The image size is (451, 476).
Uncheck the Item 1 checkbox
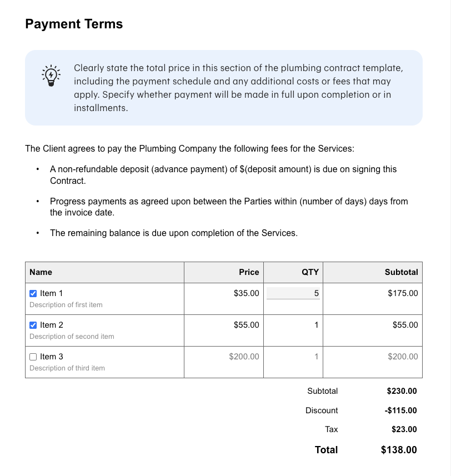[33, 293]
